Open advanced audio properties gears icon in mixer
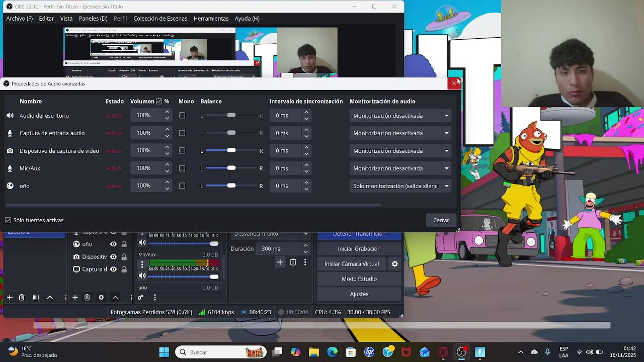 click(141, 298)
